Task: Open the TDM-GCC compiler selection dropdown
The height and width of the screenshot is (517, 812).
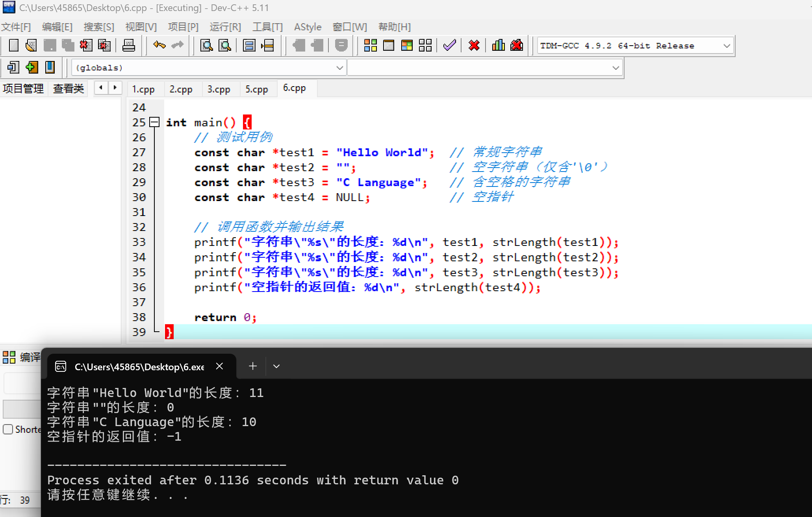Action: click(727, 46)
